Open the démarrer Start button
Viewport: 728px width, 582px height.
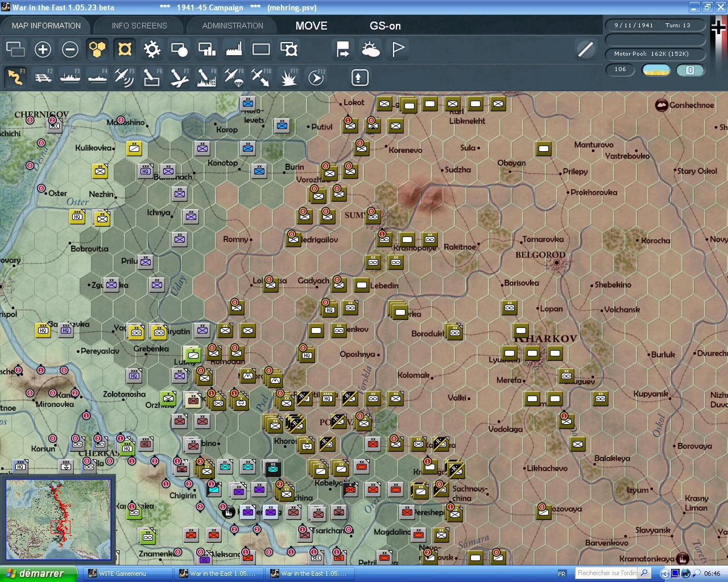pos(38,573)
